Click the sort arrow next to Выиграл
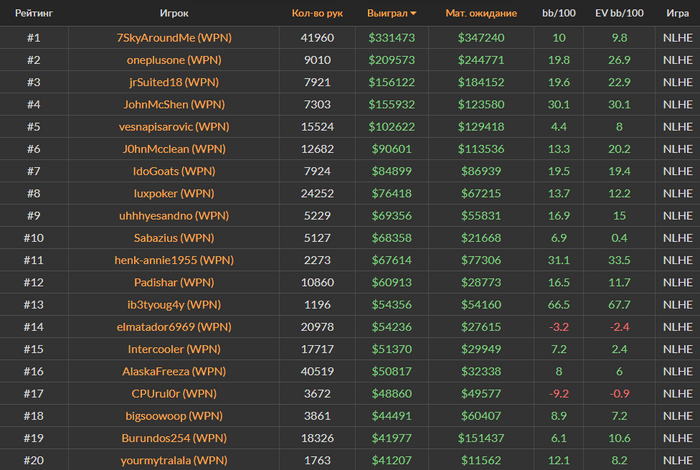Screen dimensions: 700x470 click(x=413, y=13)
